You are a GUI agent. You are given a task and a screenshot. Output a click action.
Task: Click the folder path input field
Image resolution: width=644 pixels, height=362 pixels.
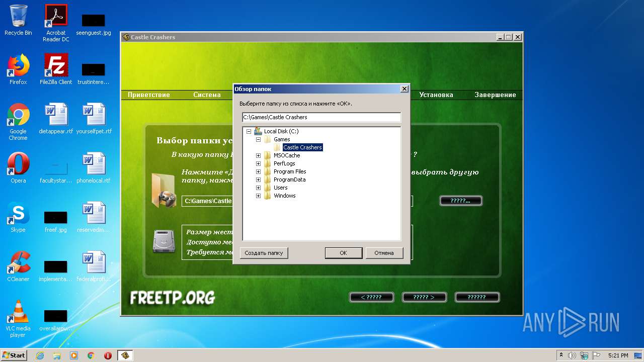[321, 117]
